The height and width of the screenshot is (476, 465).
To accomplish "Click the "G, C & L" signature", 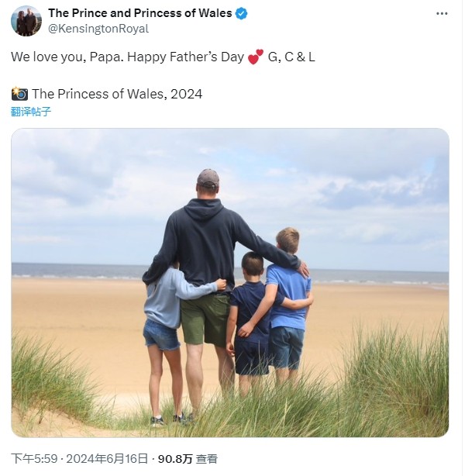I will (x=291, y=57).
